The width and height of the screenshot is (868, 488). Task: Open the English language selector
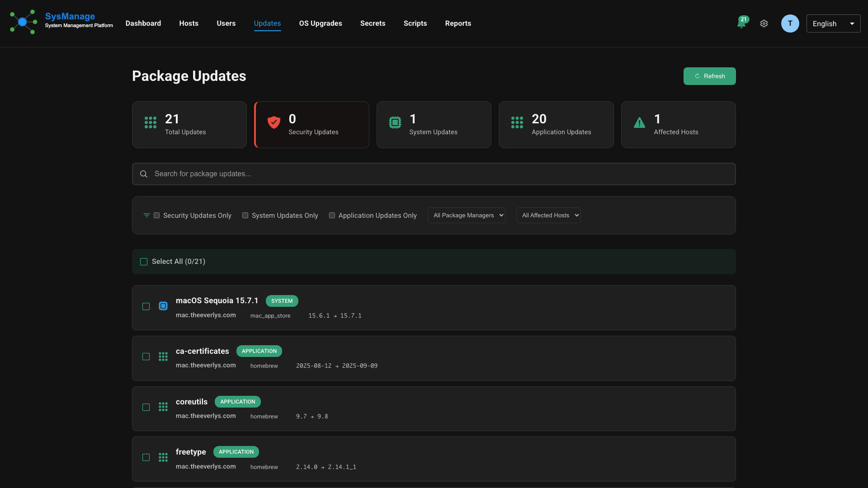point(833,23)
